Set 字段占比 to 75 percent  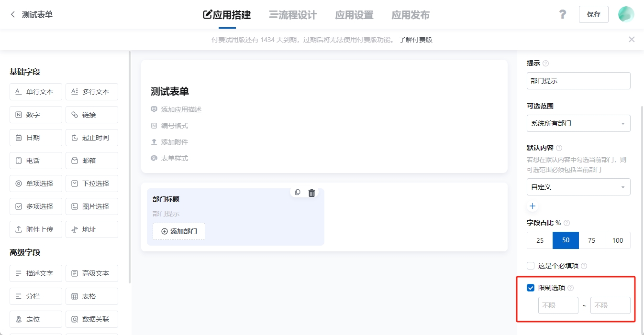tap(591, 240)
